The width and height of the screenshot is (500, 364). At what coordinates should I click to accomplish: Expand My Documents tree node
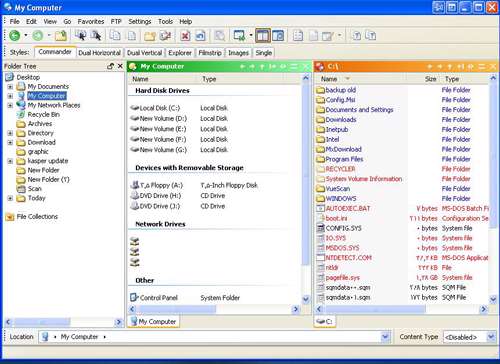[x=10, y=87]
